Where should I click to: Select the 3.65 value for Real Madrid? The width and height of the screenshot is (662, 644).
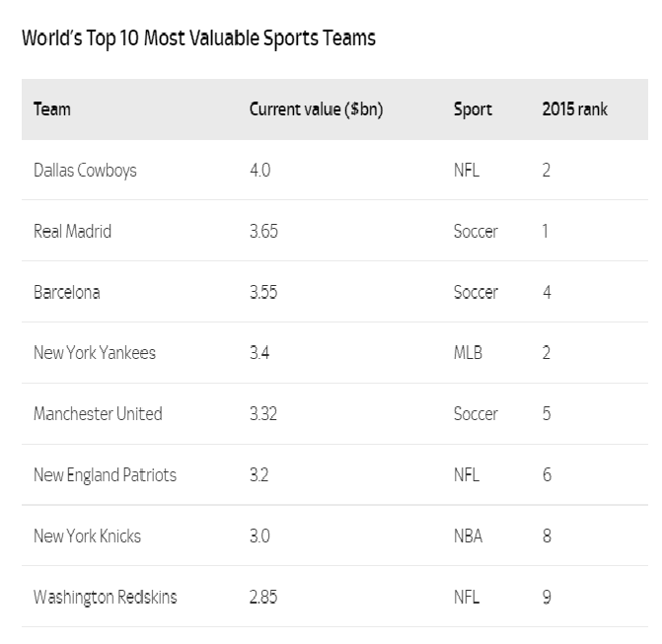click(263, 232)
